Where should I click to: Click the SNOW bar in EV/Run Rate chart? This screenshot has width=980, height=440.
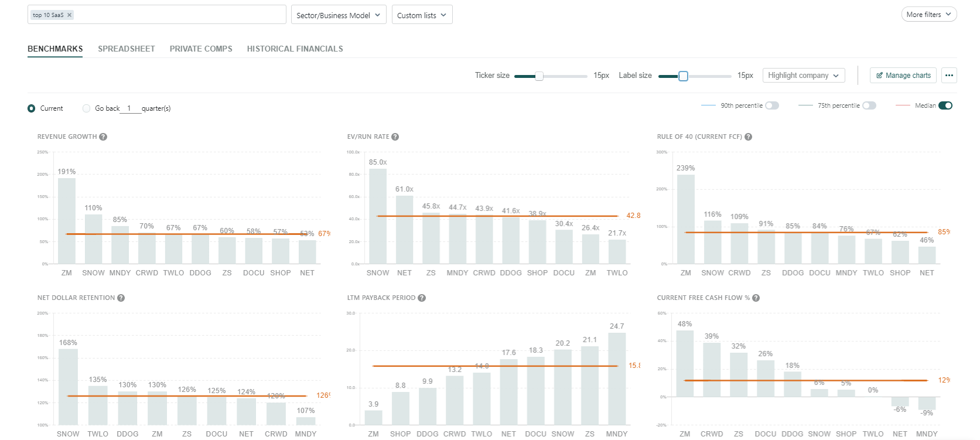(x=378, y=216)
